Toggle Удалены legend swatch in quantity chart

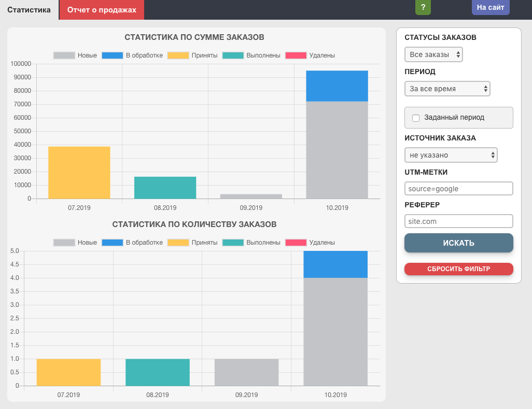296,243
